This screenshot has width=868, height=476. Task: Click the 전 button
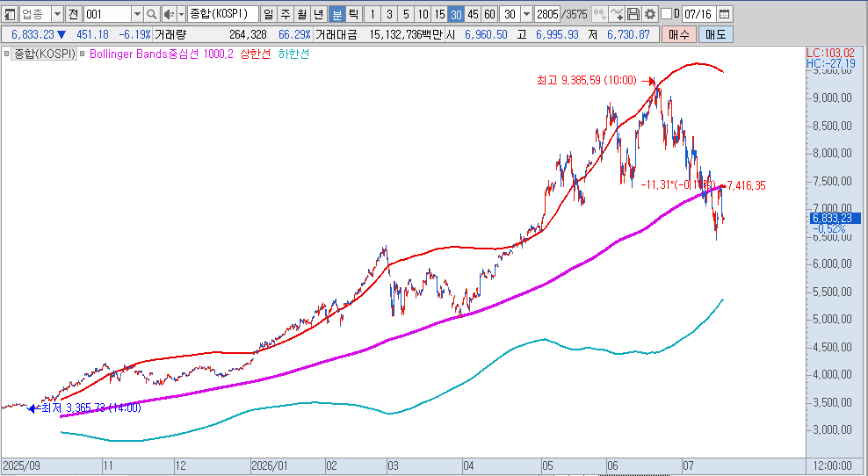(74, 14)
